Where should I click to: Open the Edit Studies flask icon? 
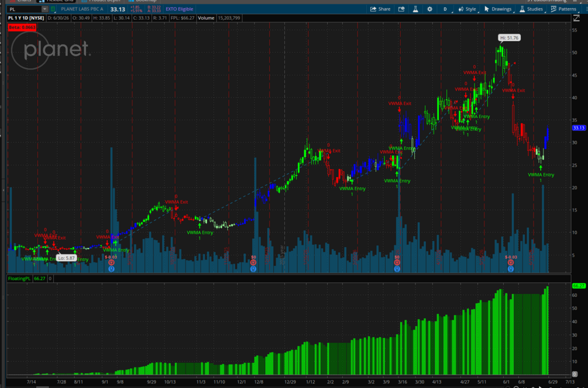click(415, 9)
